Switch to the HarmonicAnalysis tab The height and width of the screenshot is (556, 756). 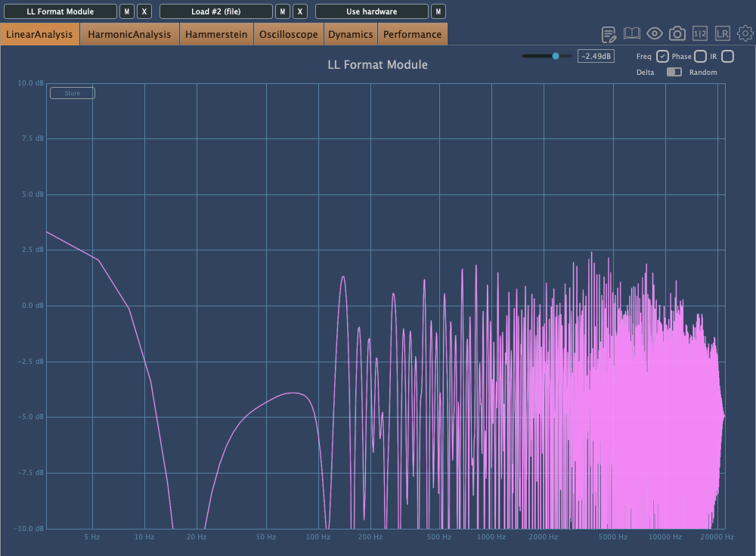[x=129, y=34]
